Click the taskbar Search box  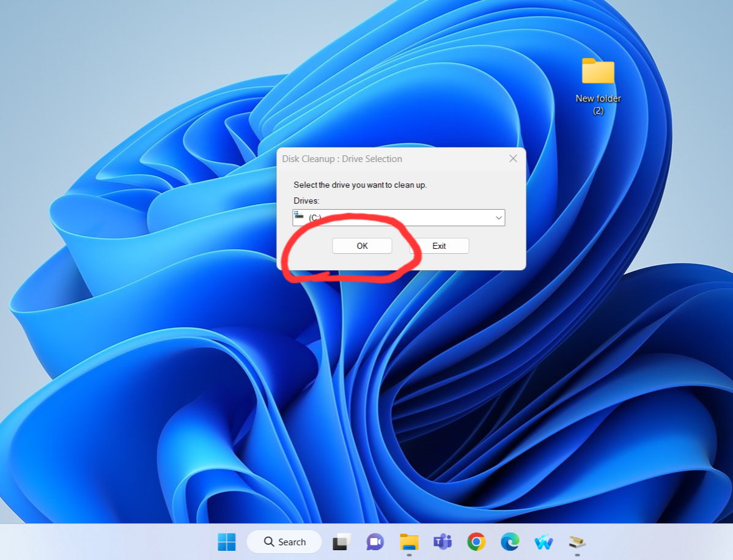pos(284,542)
